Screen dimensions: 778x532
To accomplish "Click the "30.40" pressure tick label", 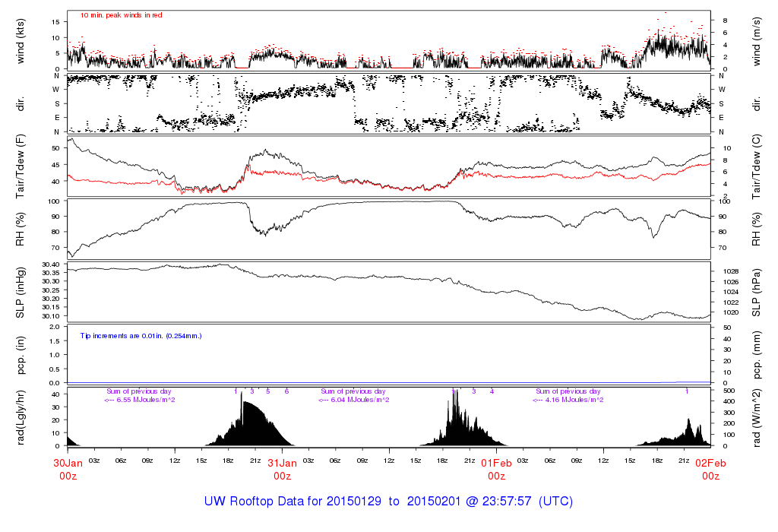I will 51,264.
